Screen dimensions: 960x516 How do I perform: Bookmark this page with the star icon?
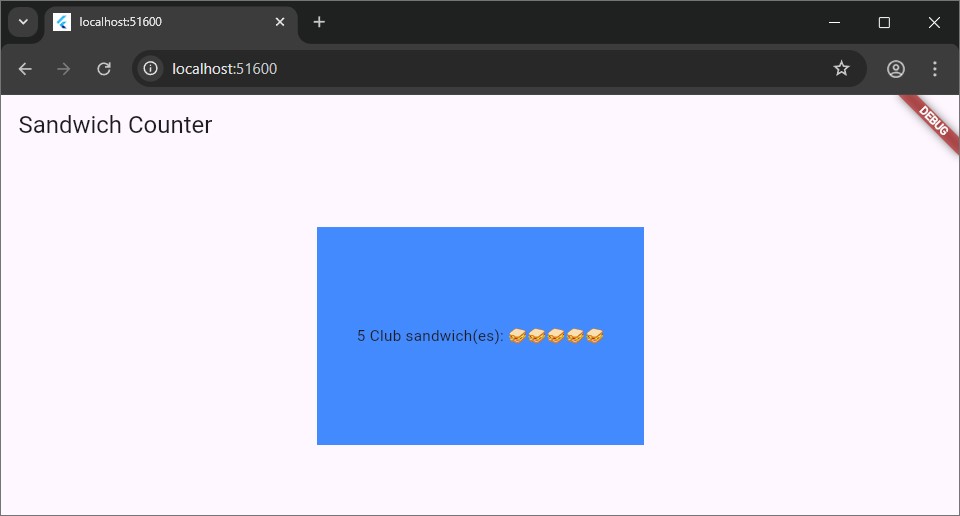pyautogui.click(x=841, y=69)
